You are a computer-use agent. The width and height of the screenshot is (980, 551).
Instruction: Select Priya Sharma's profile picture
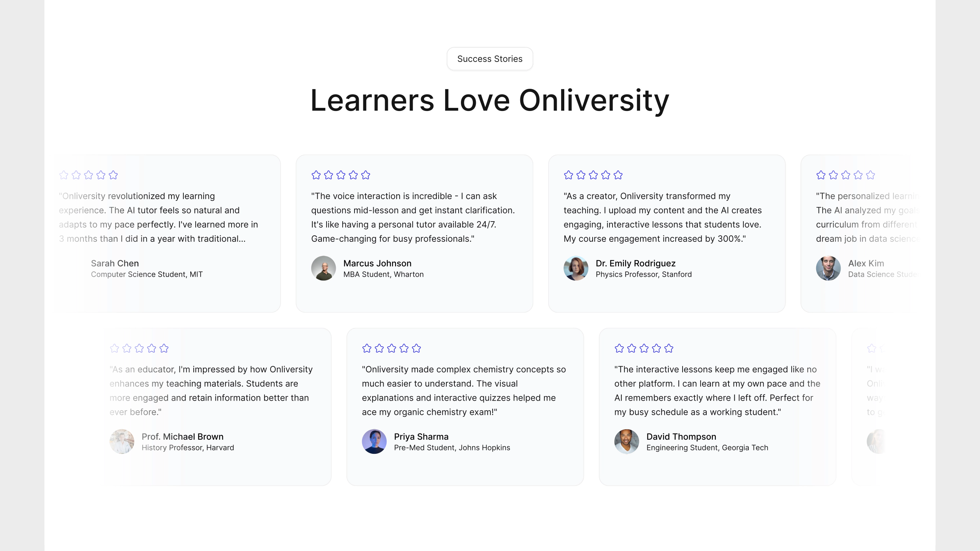pyautogui.click(x=374, y=442)
